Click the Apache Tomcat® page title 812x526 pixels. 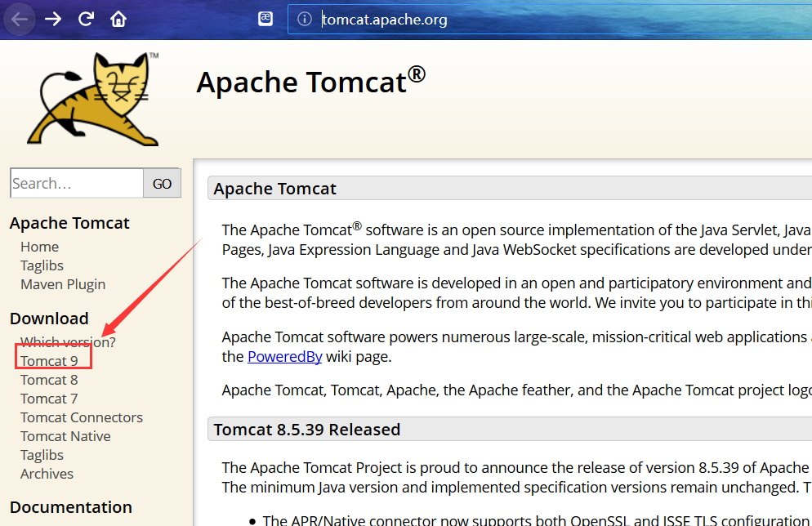(310, 82)
